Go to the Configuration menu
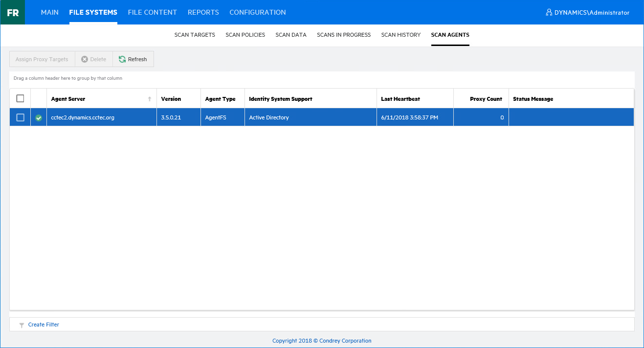 tap(257, 12)
